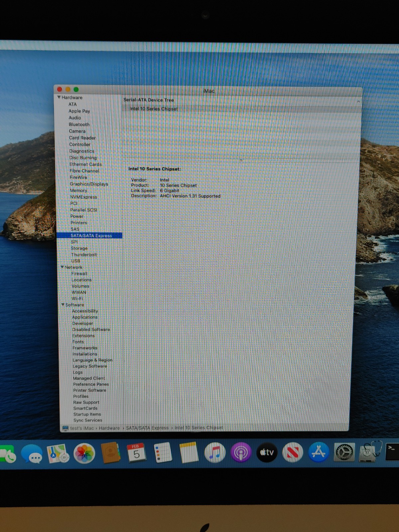Open the App Store icon
Image resolution: width=399 pixels, height=532 pixels.
click(x=318, y=452)
